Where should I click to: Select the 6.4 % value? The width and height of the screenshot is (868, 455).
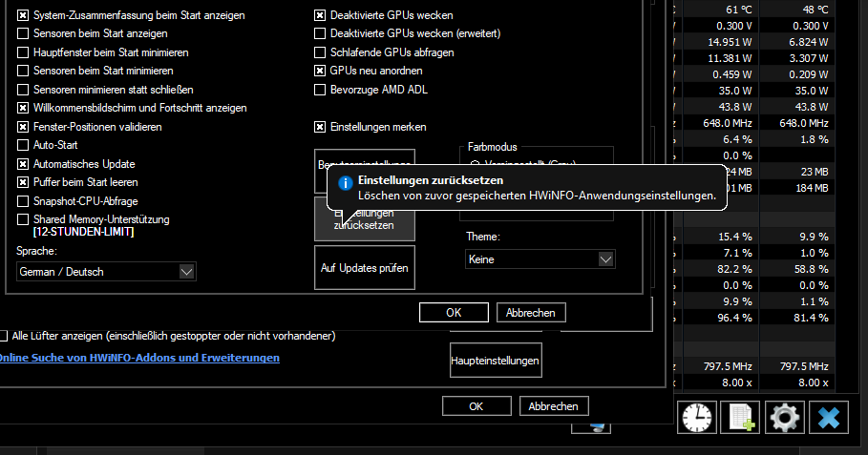pos(737,139)
